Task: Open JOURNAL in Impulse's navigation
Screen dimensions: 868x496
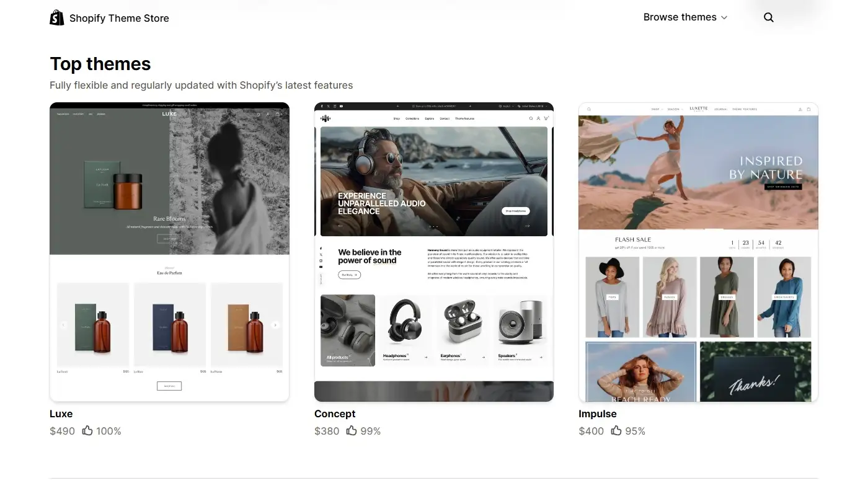Action: point(720,109)
